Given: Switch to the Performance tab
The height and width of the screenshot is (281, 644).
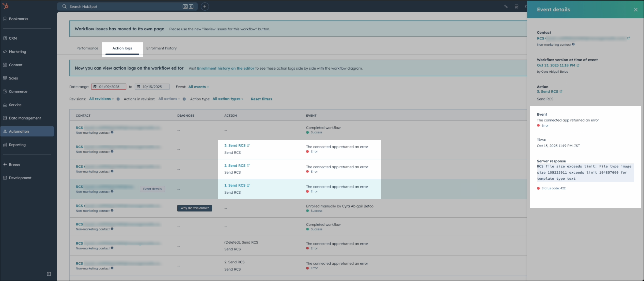Looking at the screenshot, I should pyautogui.click(x=87, y=48).
